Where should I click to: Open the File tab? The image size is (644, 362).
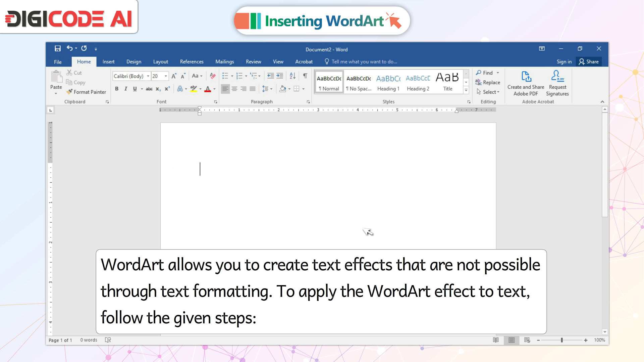click(x=58, y=62)
